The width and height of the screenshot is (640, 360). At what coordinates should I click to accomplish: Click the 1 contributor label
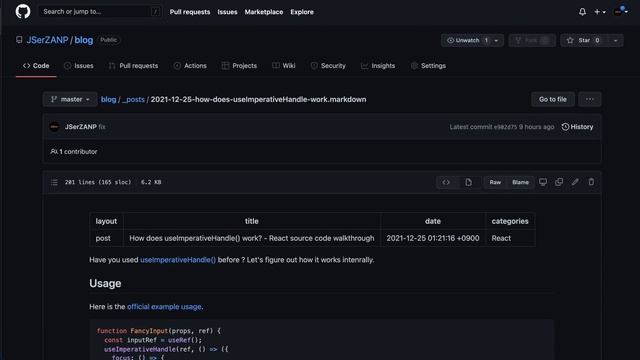(74, 151)
